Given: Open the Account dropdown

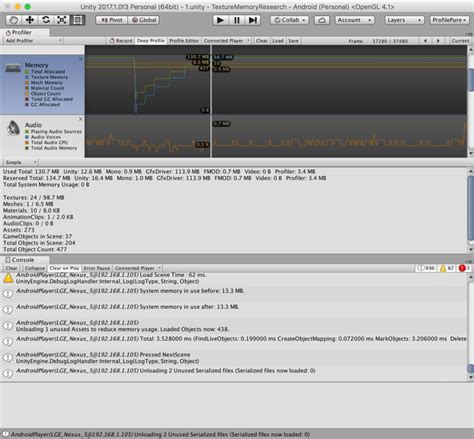Looking at the screenshot, I should 354,20.
